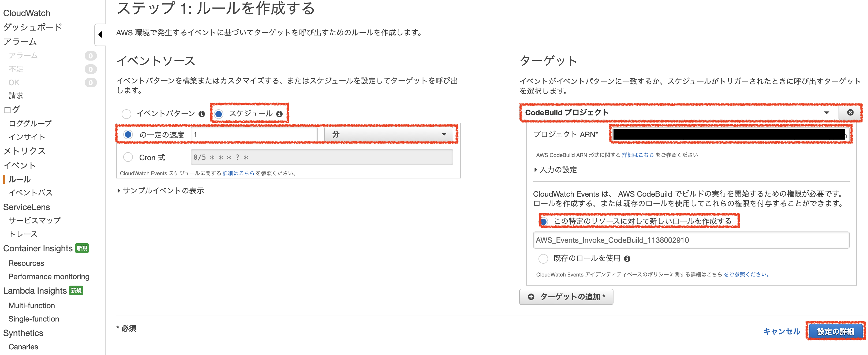Open OK alarms in the sidebar

tap(14, 82)
